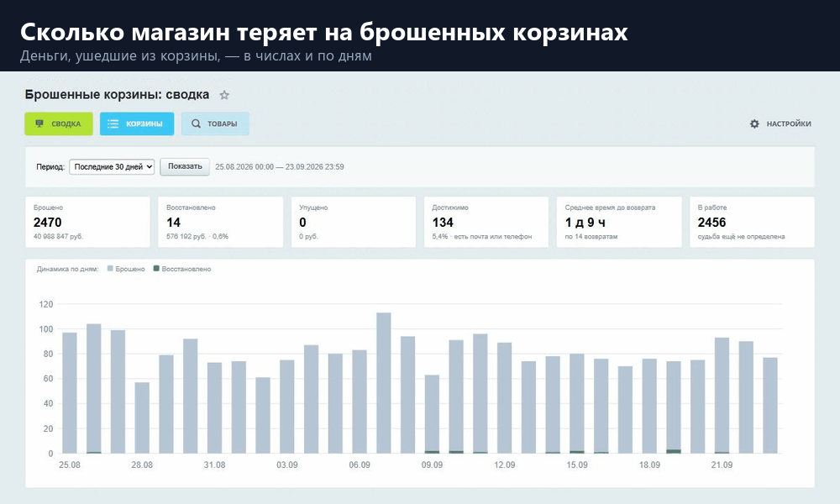
Task: Expand the Период dropdown
Action: click(x=112, y=166)
